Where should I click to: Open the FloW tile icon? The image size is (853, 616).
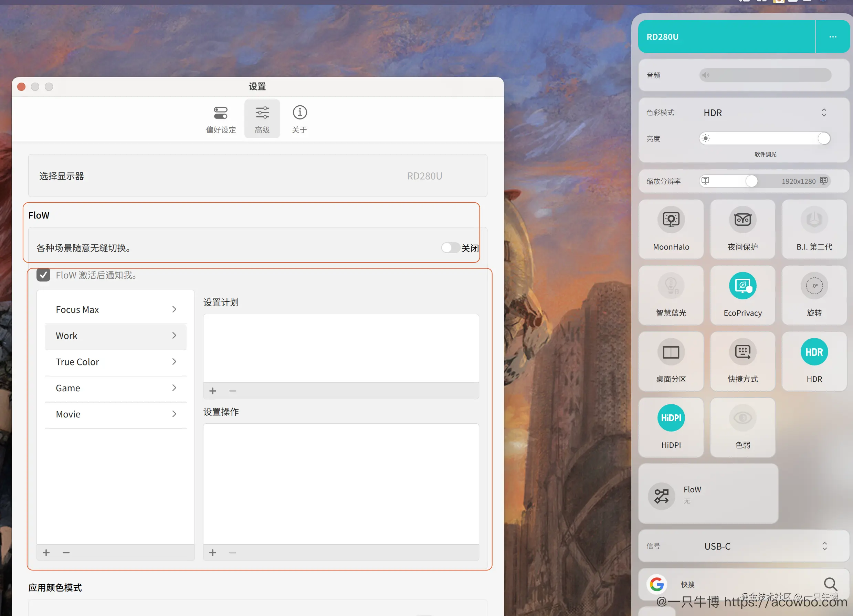click(661, 496)
